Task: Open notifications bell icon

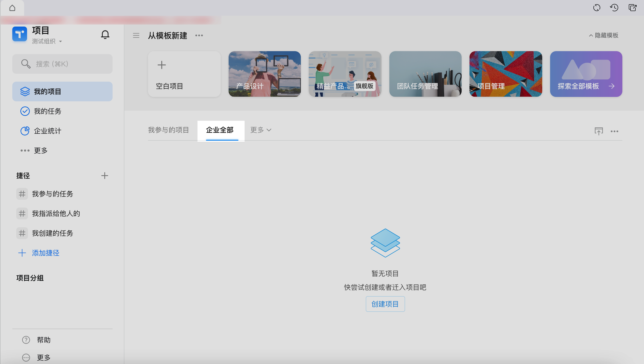Action: pyautogui.click(x=105, y=34)
